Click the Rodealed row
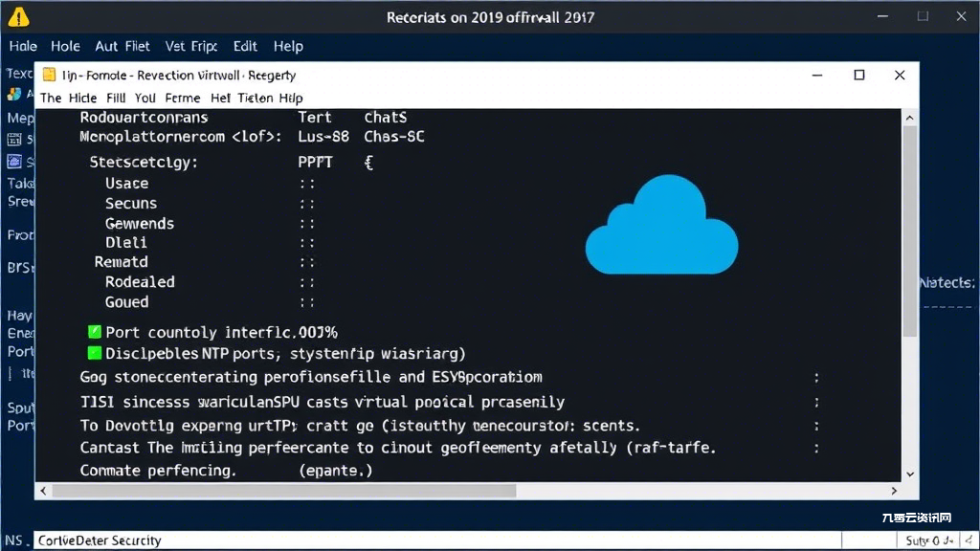Image resolution: width=980 pixels, height=551 pixels. click(140, 282)
